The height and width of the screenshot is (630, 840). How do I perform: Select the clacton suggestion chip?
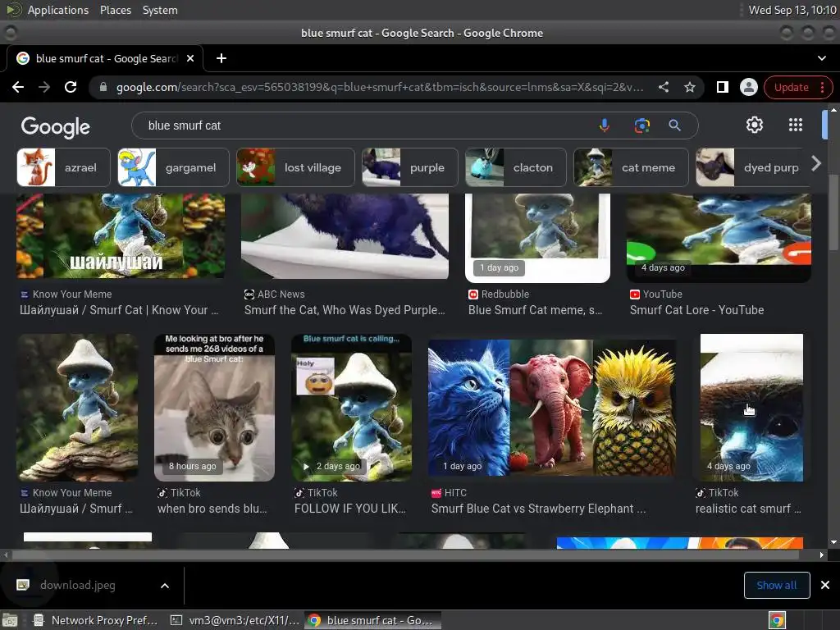click(516, 167)
